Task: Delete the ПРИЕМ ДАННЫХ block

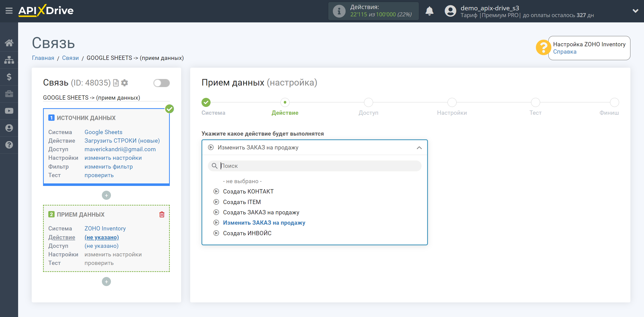Action: [162, 215]
